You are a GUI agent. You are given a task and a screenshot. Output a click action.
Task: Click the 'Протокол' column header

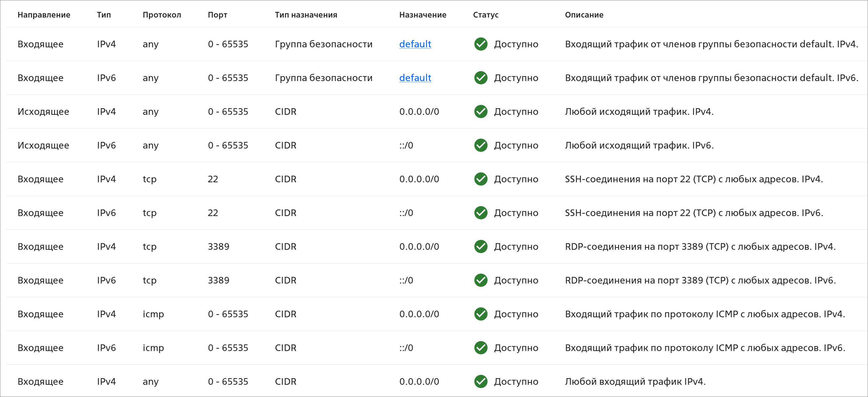point(162,15)
